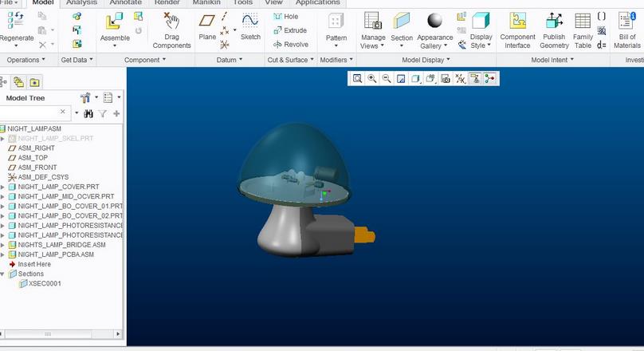The image size is (644, 351).
Task: Click the Manage Views icon
Action: 373,20
